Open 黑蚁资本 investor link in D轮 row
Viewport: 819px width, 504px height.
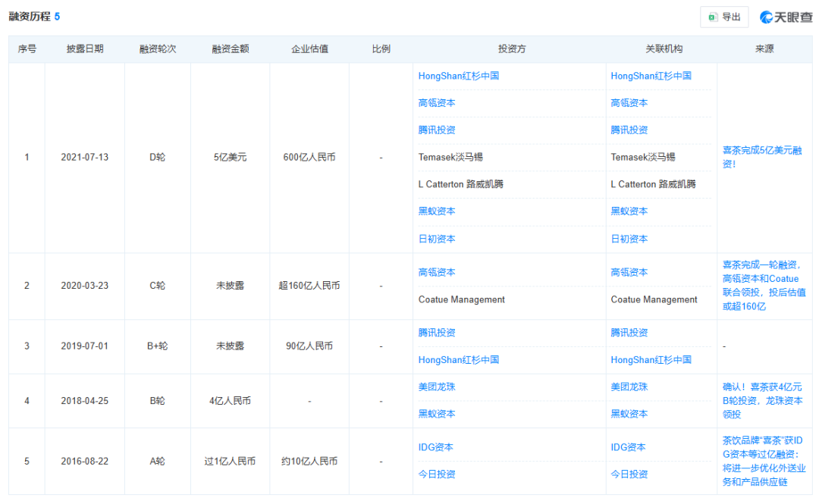pos(437,211)
